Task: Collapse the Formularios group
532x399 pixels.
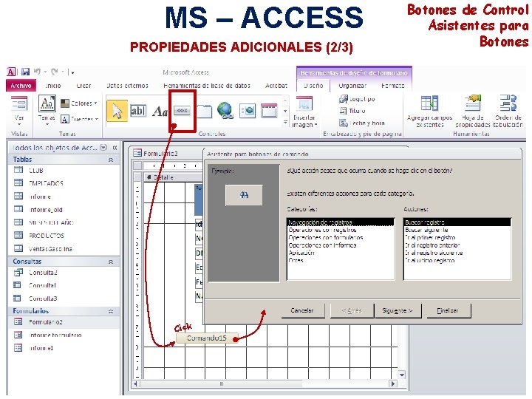Action: pos(111,311)
